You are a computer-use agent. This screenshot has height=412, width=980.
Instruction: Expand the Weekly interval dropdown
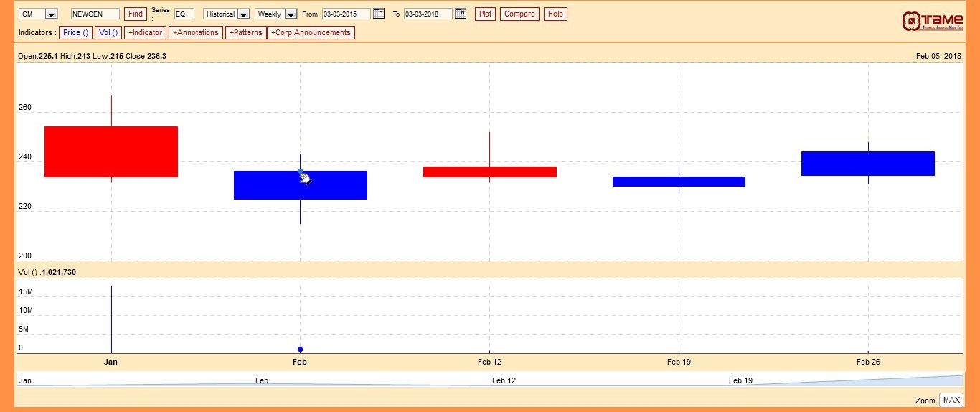pyautogui.click(x=290, y=14)
